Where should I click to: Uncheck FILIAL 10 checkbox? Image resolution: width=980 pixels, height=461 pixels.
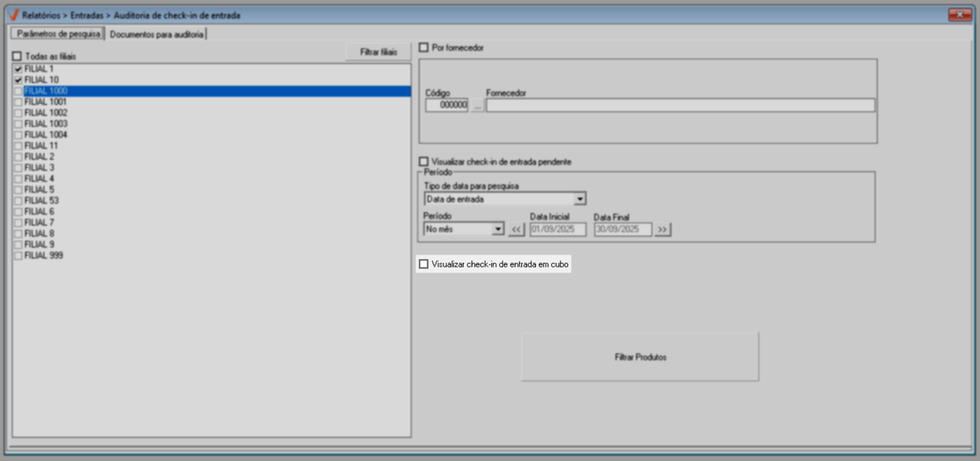pos(18,80)
